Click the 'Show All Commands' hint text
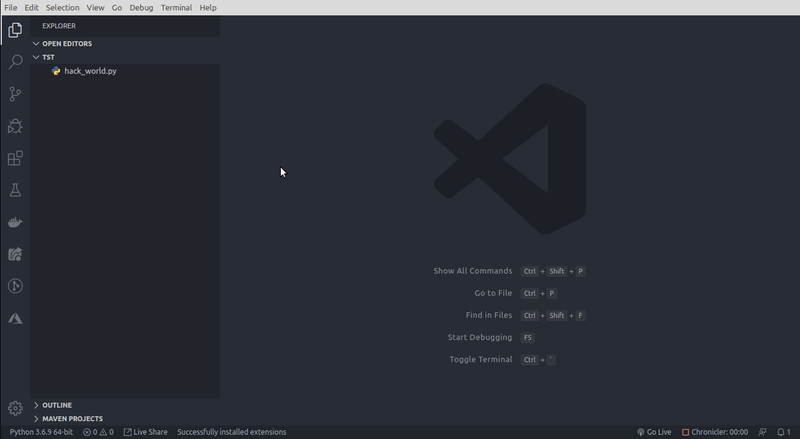The image size is (800, 439). coord(472,271)
